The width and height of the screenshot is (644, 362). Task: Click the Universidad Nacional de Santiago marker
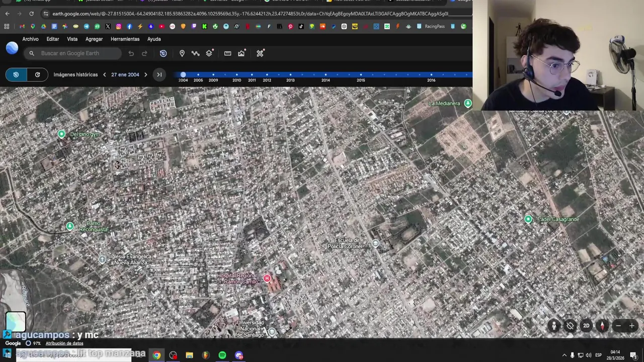tap(272, 331)
